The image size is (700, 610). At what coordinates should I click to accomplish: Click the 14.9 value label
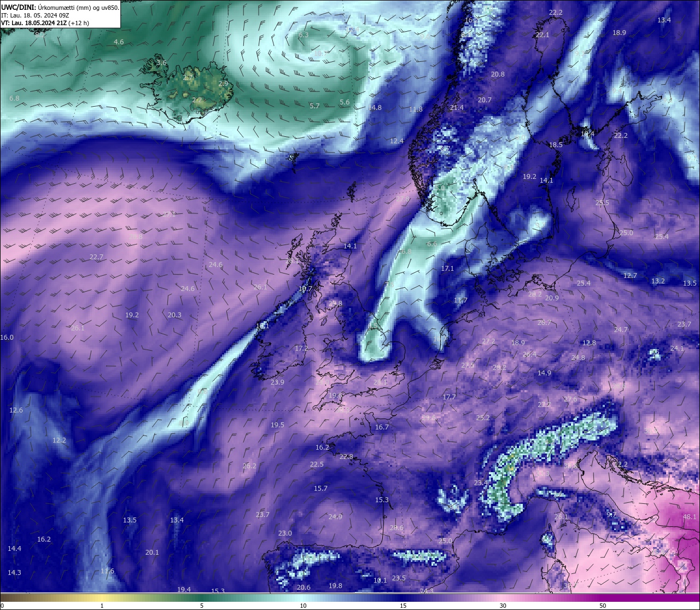click(x=544, y=373)
